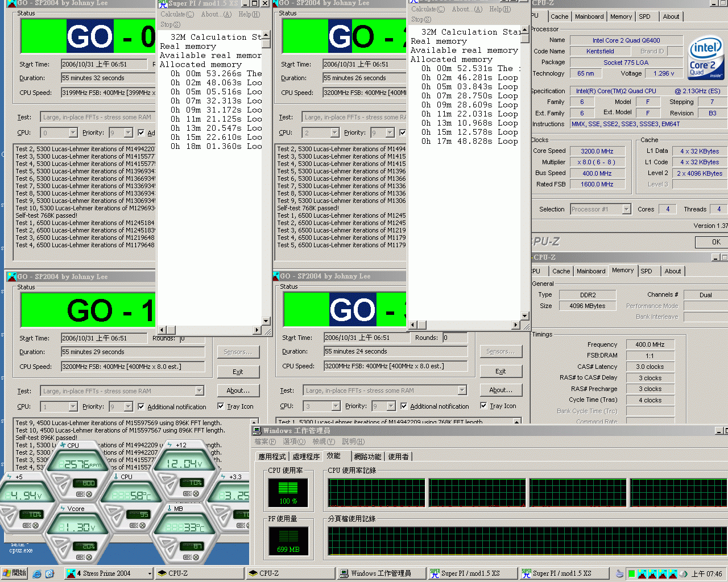Open the Test dropdown in the CPU 3 SP2004 window

coord(462,390)
